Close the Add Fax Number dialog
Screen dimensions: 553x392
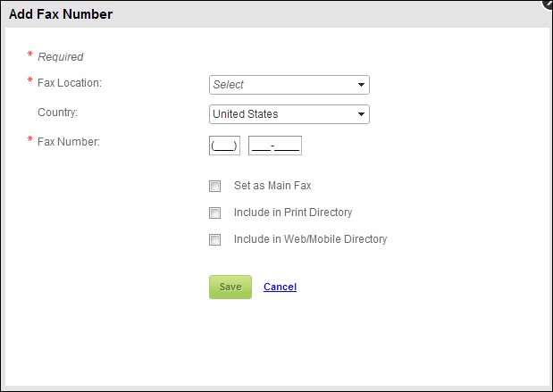[x=549, y=4]
